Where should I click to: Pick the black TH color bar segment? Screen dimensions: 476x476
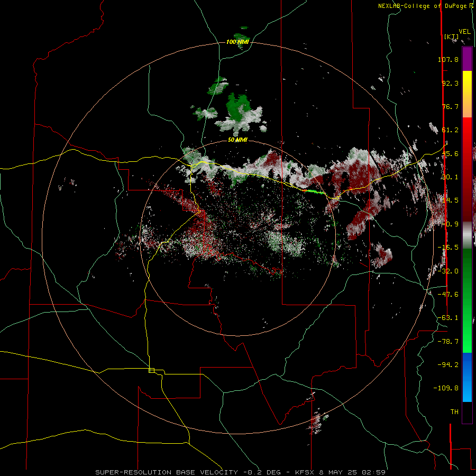click(467, 412)
